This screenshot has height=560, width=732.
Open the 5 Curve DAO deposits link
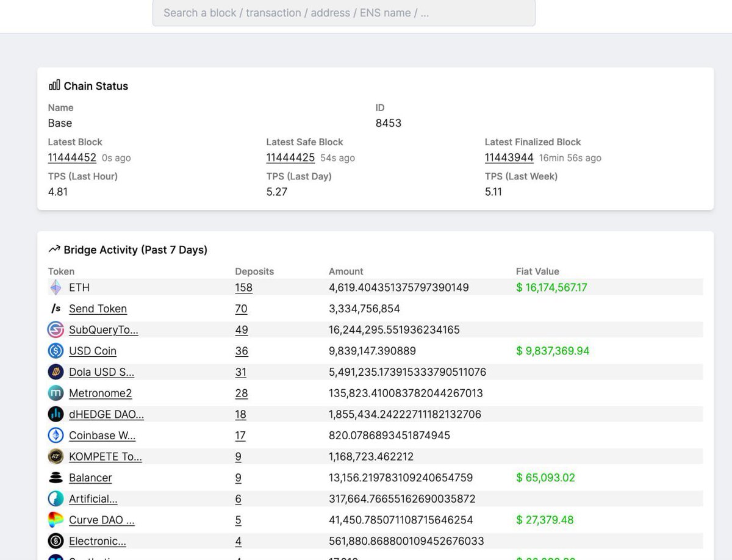point(239,520)
